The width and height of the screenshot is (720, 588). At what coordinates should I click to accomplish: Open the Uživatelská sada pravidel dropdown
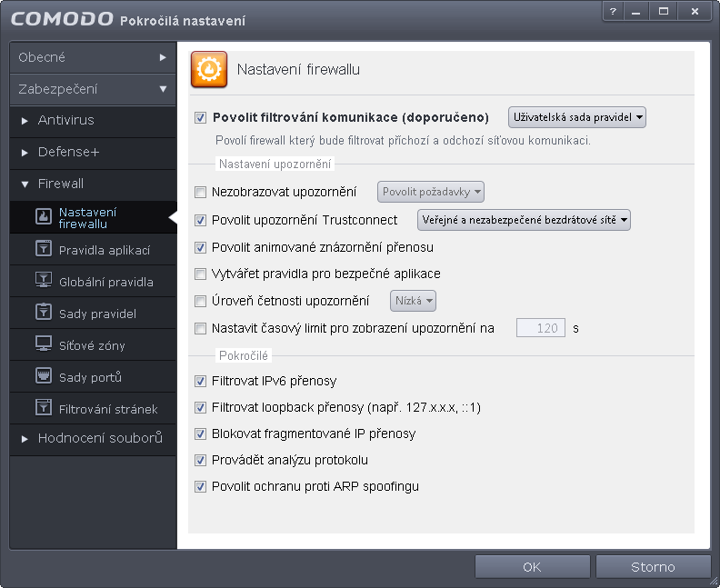click(577, 117)
